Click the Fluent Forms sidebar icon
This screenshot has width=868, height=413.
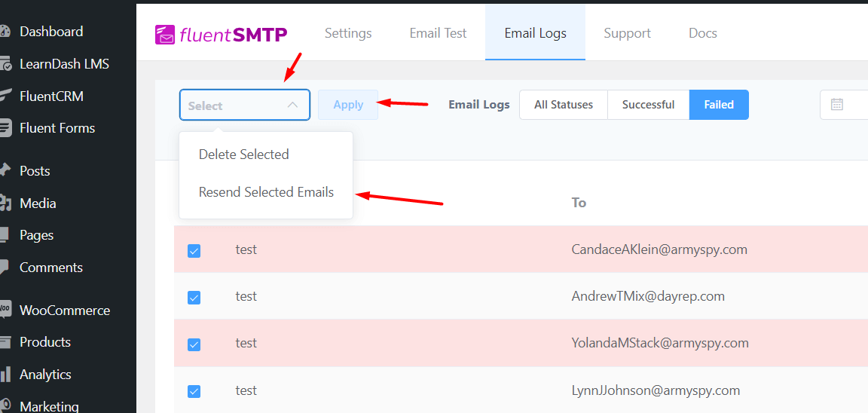(5, 128)
